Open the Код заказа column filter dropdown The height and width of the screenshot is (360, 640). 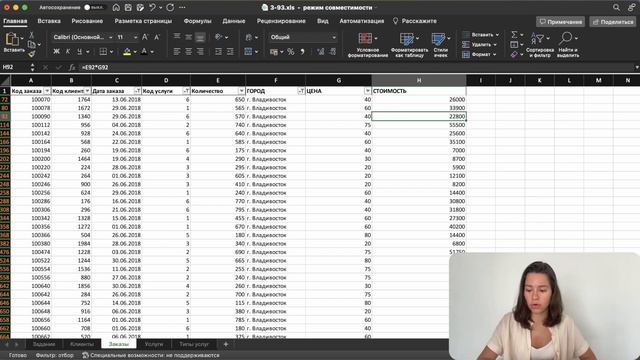tap(47, 91)
